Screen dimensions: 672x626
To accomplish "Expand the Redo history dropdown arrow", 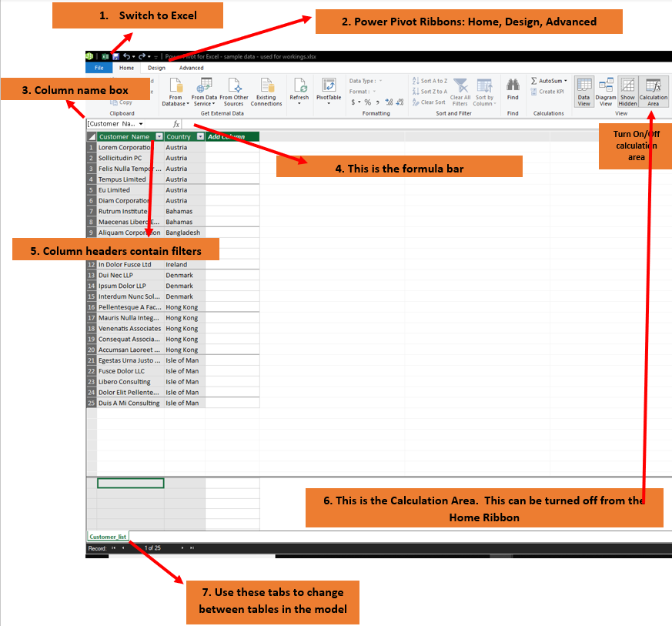I will click(x=149, y=57).
